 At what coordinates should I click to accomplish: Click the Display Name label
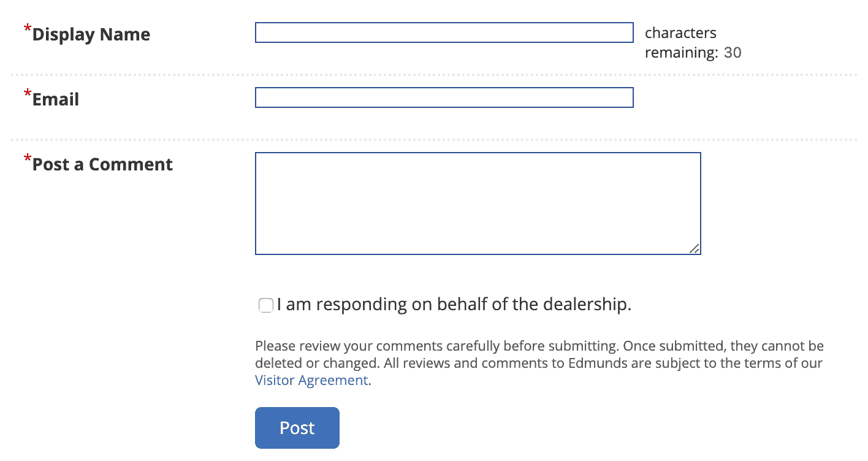point(91,34)
